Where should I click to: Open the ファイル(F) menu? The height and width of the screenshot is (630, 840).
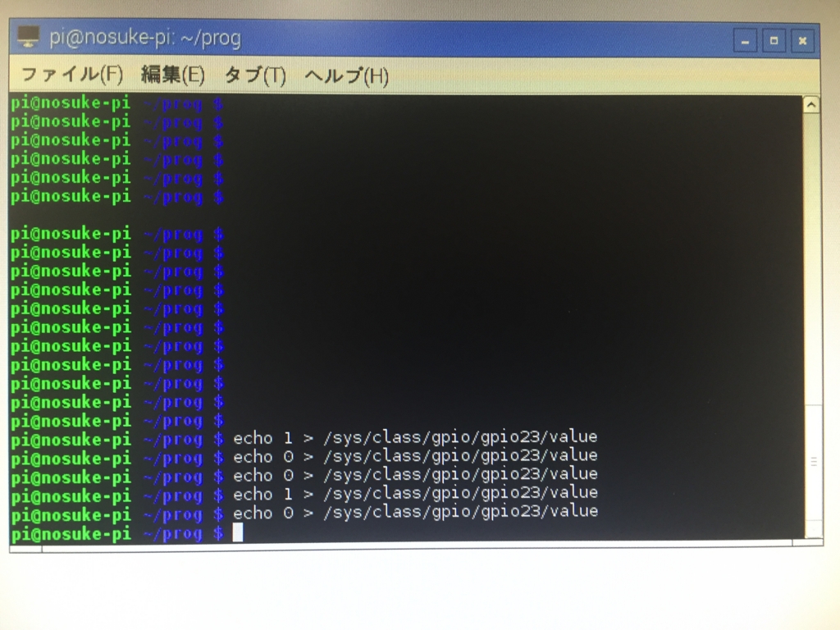(x=72, y=75)
